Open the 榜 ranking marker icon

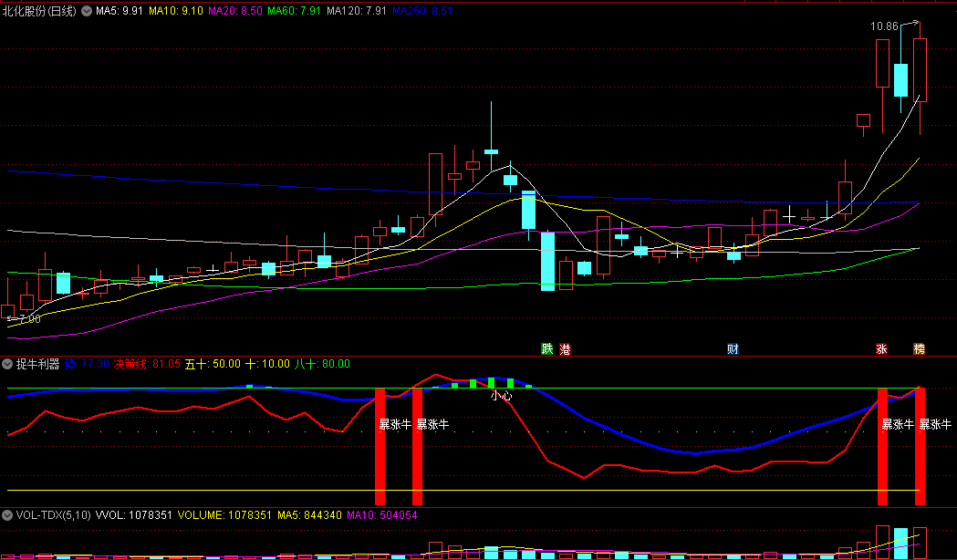pos(919,349)
